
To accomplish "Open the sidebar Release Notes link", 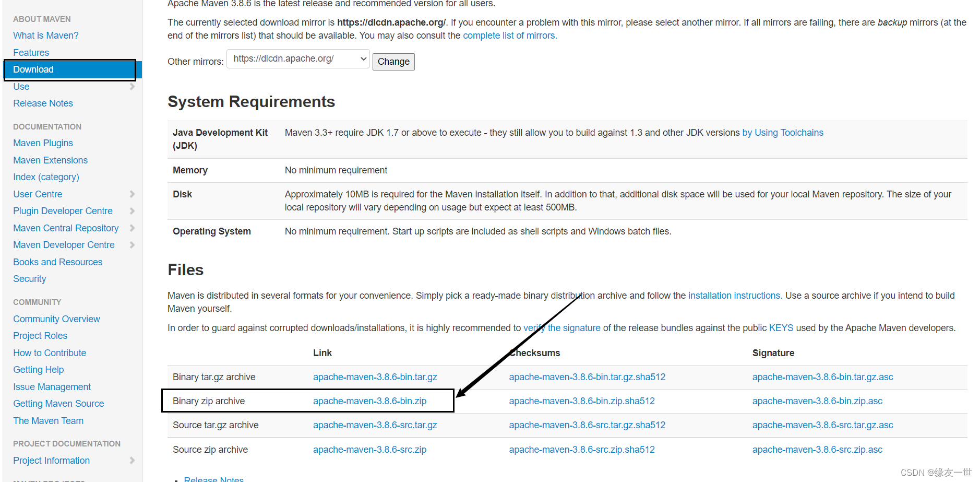I will [43, 103].
